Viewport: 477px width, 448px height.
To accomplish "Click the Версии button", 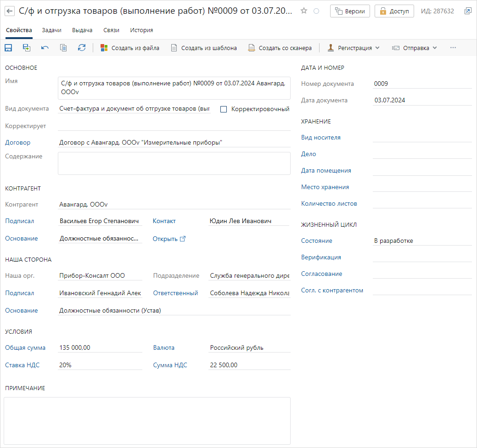I will point(350,11).
